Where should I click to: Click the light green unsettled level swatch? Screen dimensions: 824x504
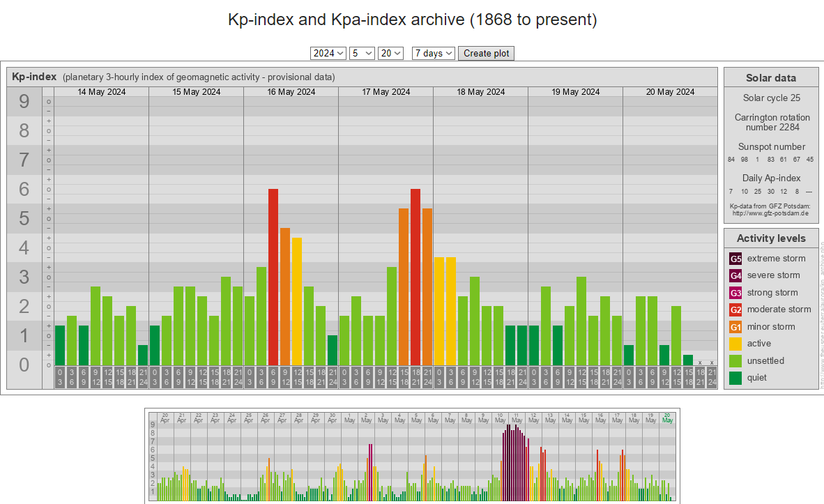(735, 361)
